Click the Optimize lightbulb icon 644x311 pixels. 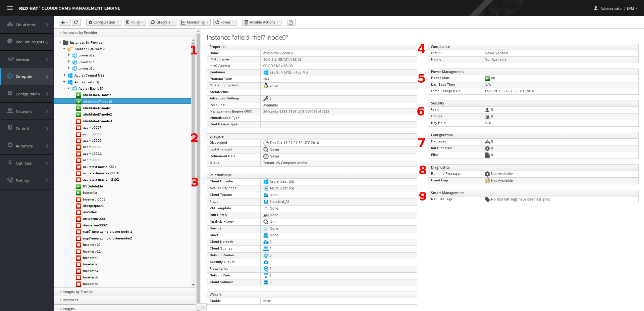tap(10, 163)
